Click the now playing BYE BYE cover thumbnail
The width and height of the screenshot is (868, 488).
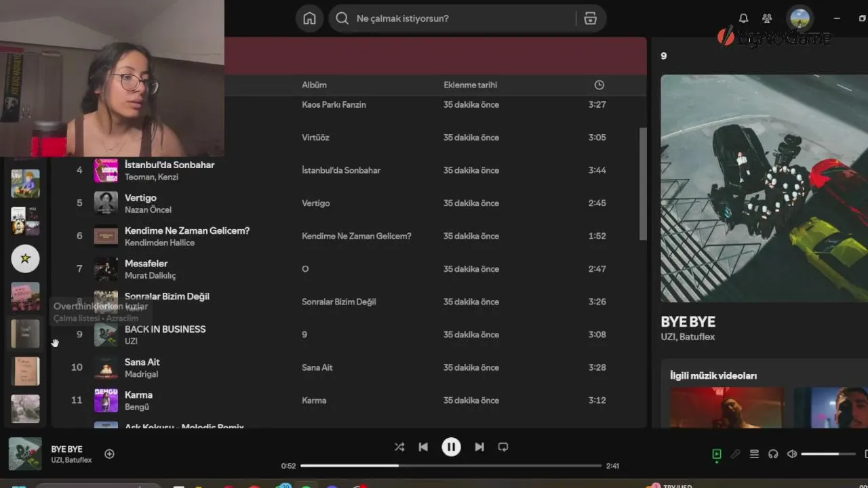tap(25, 454)
